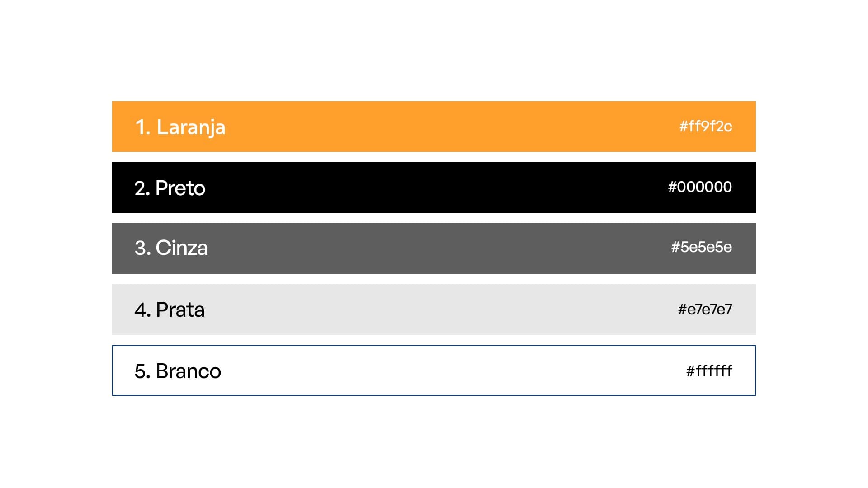This screenshot has height=488, width=868.
Task: Click the '4. Prata' label
Action: click(x=170, y=310)
